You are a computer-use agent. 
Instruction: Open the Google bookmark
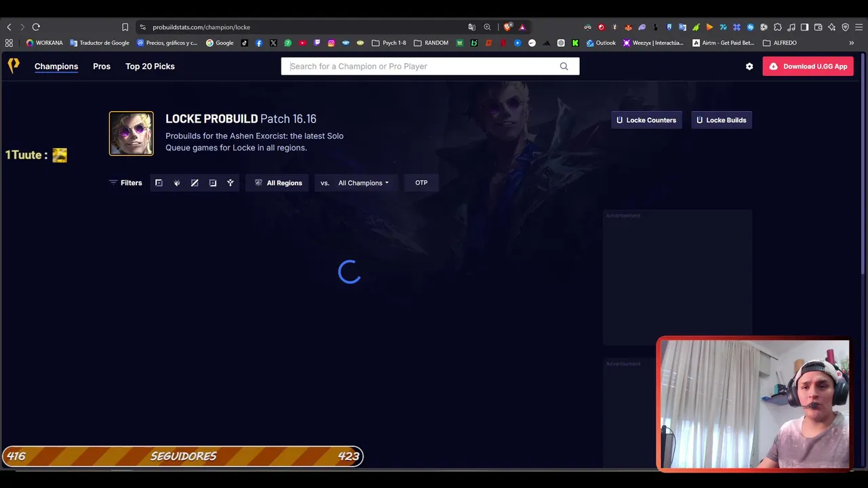point(220,43)
